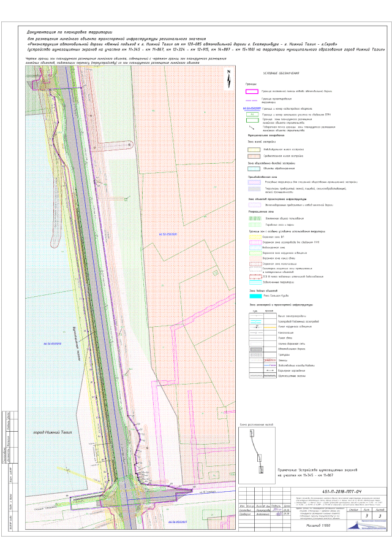Click the 'Подпись' column header in the title block
Screen dimensions: 392x555
(x=277, y=506)
